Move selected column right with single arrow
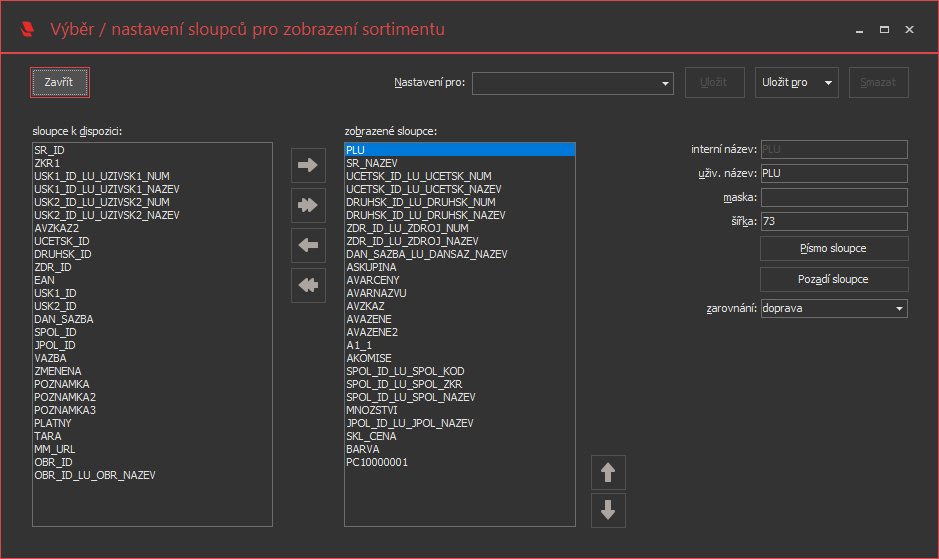 (x=308, y=165)
